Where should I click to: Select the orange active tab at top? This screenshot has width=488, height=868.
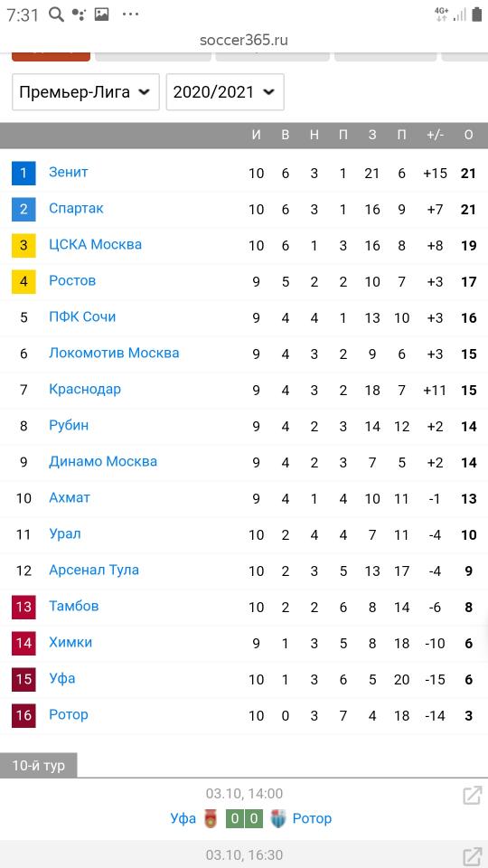tap(51, 56)
